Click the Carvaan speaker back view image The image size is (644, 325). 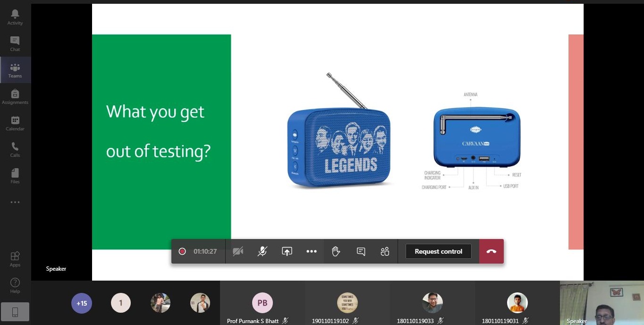[x=477, y=137]
